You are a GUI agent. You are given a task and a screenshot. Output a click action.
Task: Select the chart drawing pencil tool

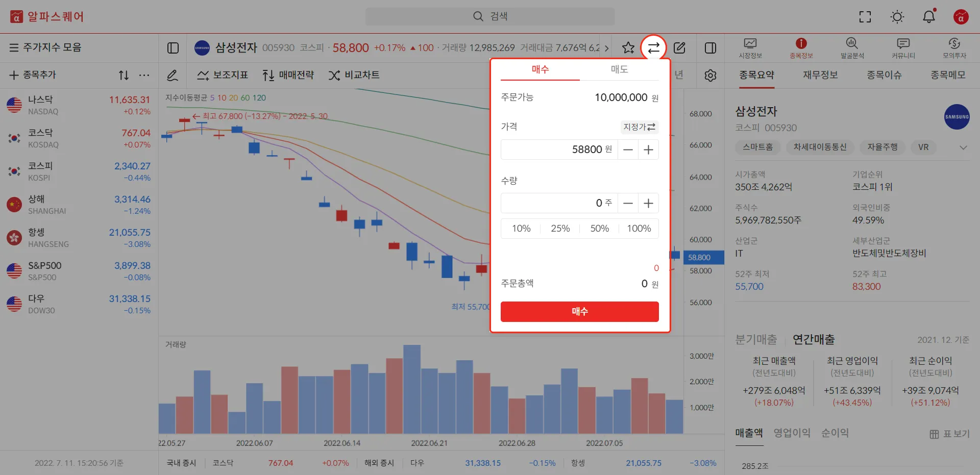pos(173,76)
